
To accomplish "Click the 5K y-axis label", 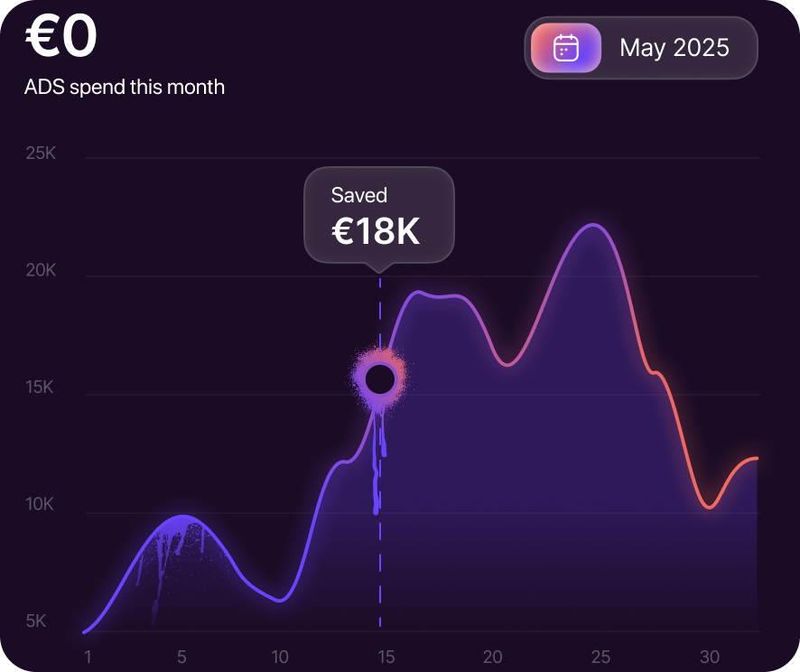I will (36, 621).
